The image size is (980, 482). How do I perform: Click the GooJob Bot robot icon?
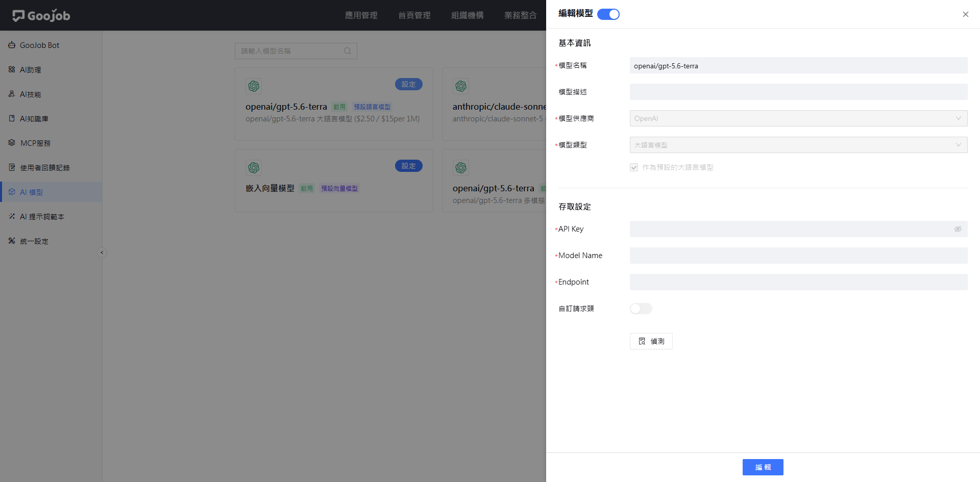12,45
